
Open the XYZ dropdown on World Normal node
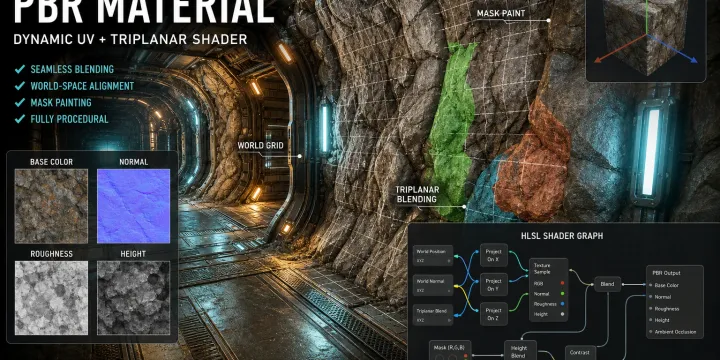point(433,290)
